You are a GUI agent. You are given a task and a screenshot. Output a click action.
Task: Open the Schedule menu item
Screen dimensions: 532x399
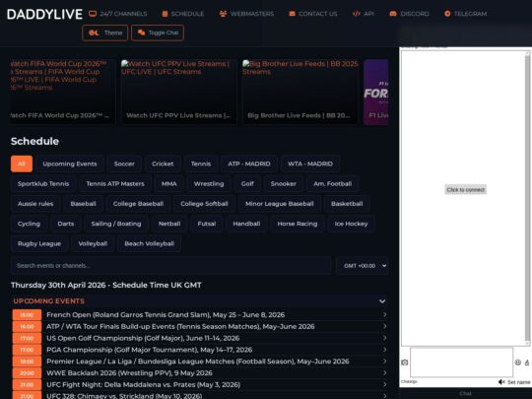(x=183, y=14)
